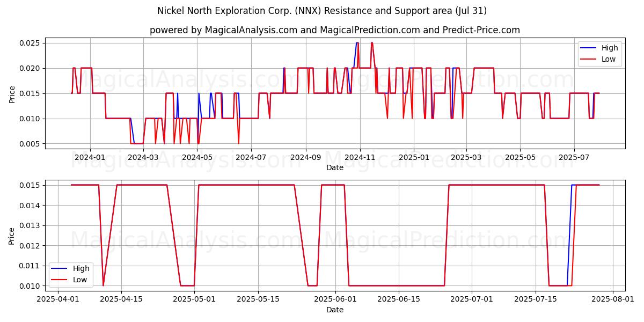
Task: Click bottom chart x-axis label 2025-04-01
Action: pyautogui.click(x=57, y=299)
